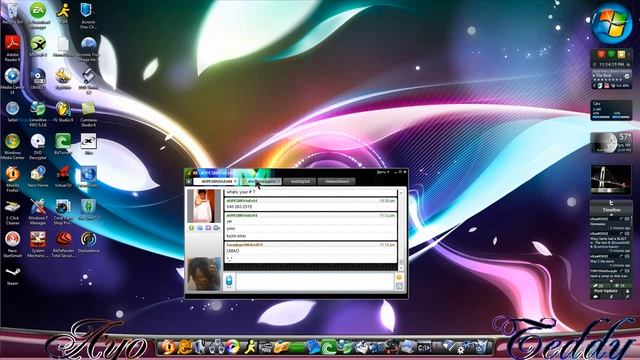Click the weather gadget showing 57 degrees

click(611, 142)
